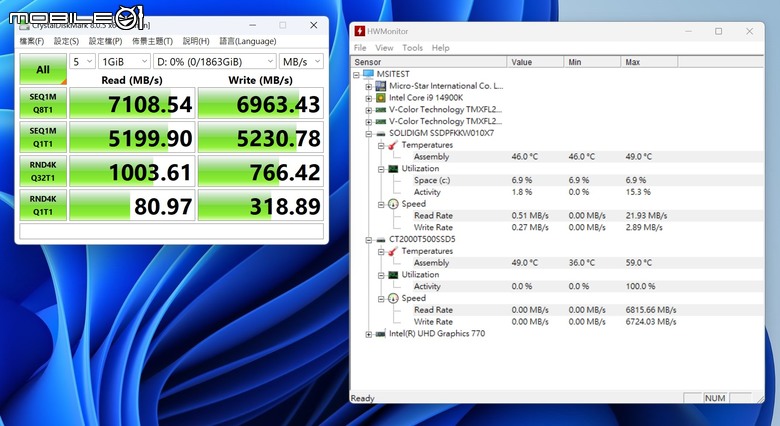Open the 設定檔(P) menu

(105, 41)
